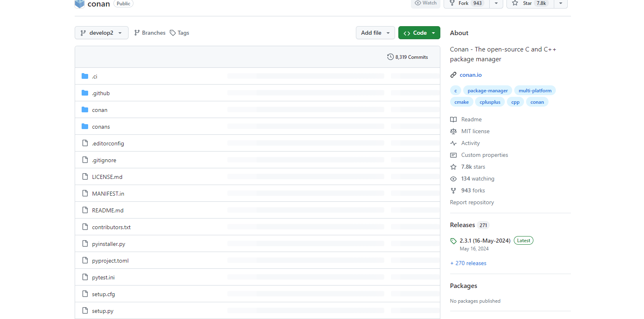This screenshot has height=319, width=644.
Task: Click the fork icon beside 943 forks
Action: [453, 190]
